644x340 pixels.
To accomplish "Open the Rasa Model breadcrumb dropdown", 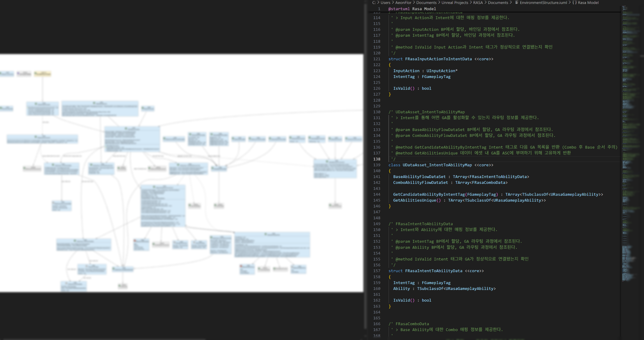I will (588, 3).
